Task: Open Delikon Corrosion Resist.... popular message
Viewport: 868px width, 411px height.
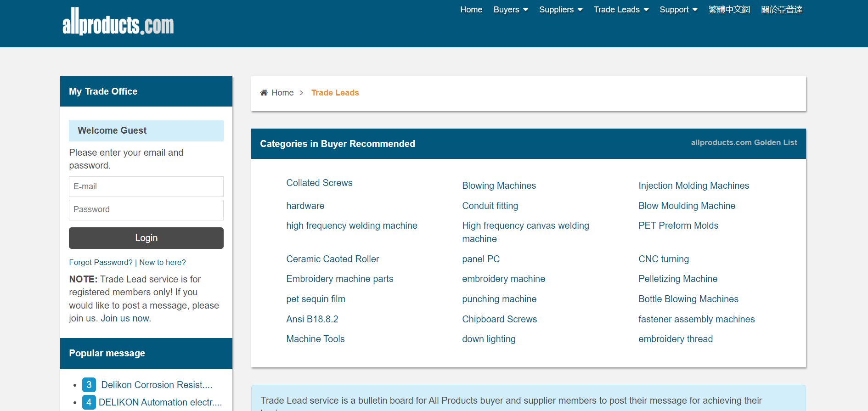Action: (157, 385)
